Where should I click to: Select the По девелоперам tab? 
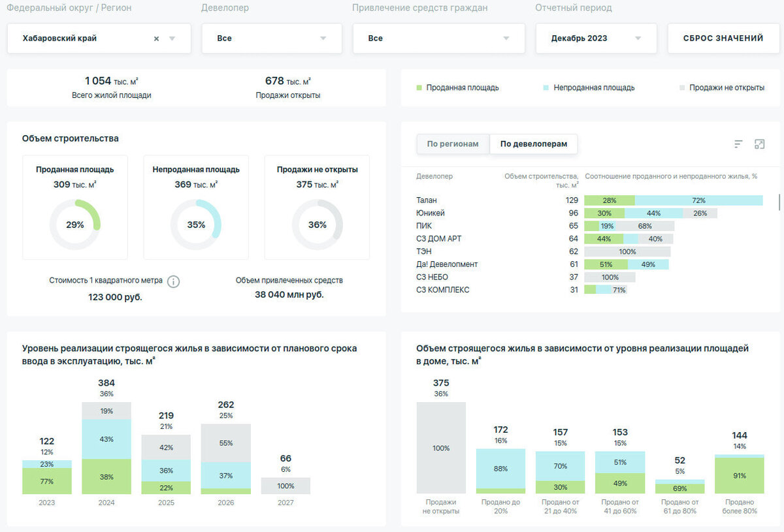534,144
